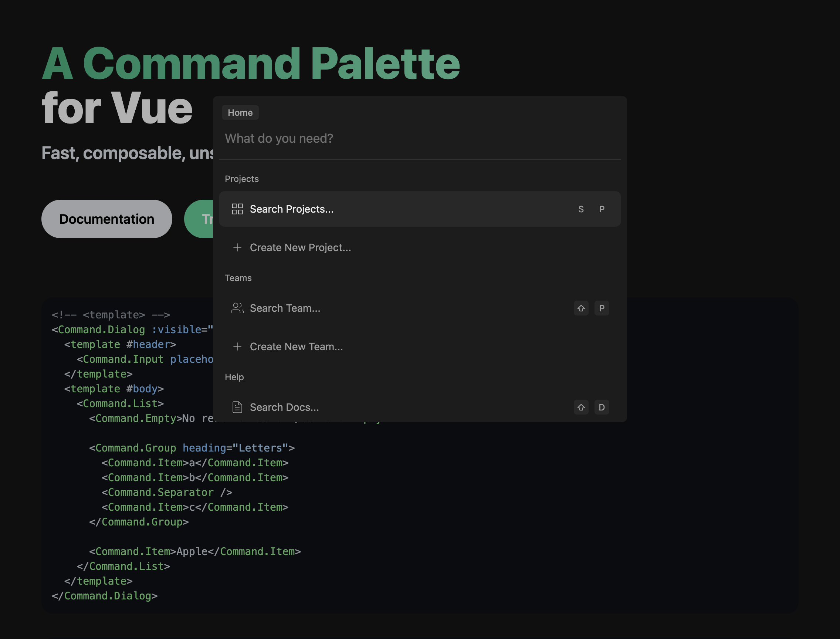
Task: Open the Search Docs... command
Action: coord(420,406)
